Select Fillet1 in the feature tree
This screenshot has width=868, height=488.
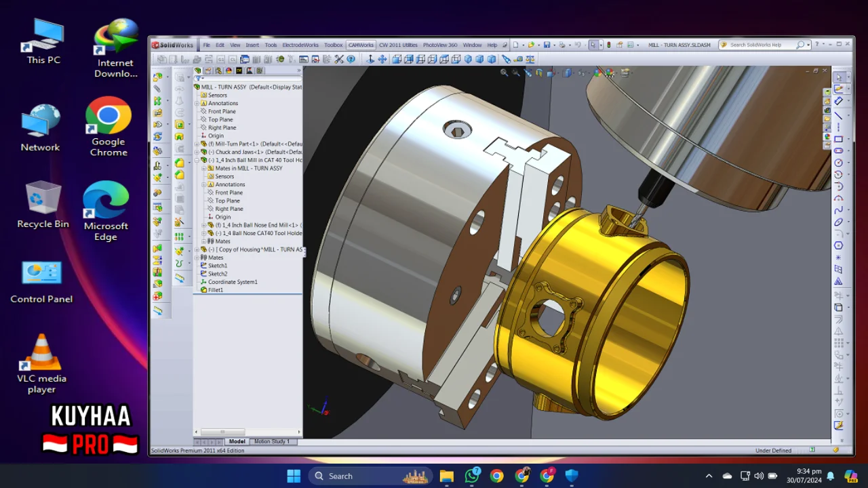point(215,290)
